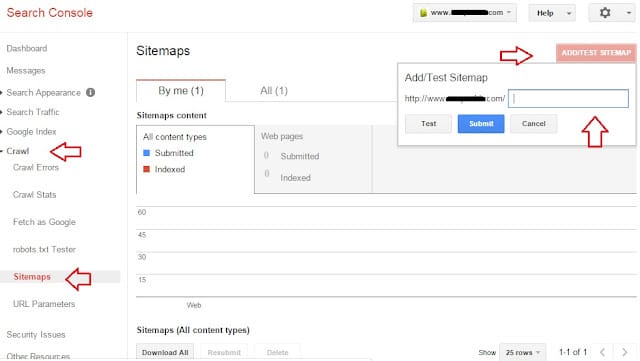Expand the Search Traffic section
Image resolution: width=640 pixels, height=361 pixels.
click(33, 112)
